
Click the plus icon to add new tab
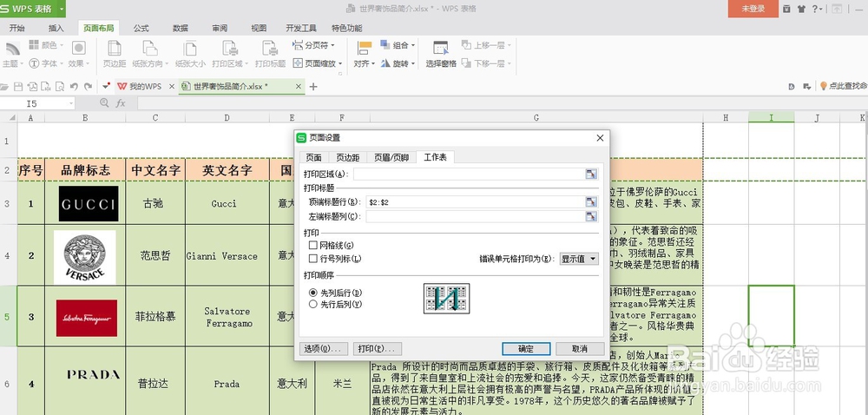point(313,86)
